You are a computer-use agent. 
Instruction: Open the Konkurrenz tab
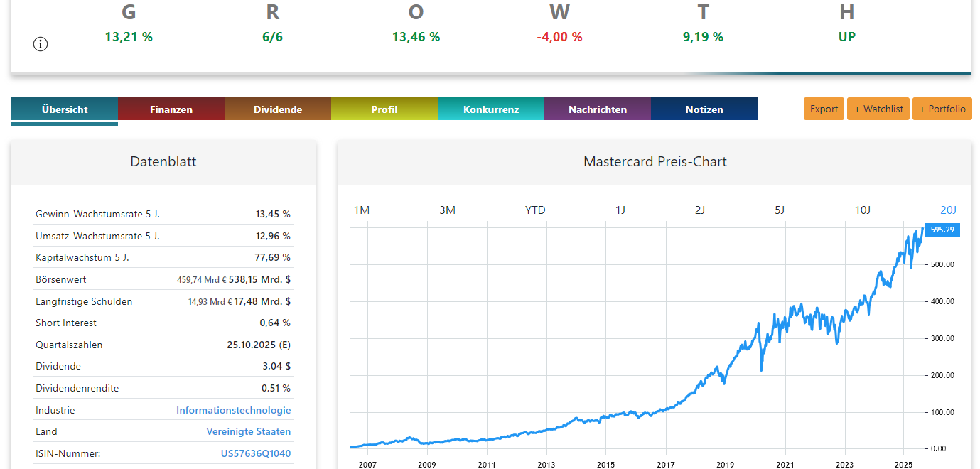490,109
